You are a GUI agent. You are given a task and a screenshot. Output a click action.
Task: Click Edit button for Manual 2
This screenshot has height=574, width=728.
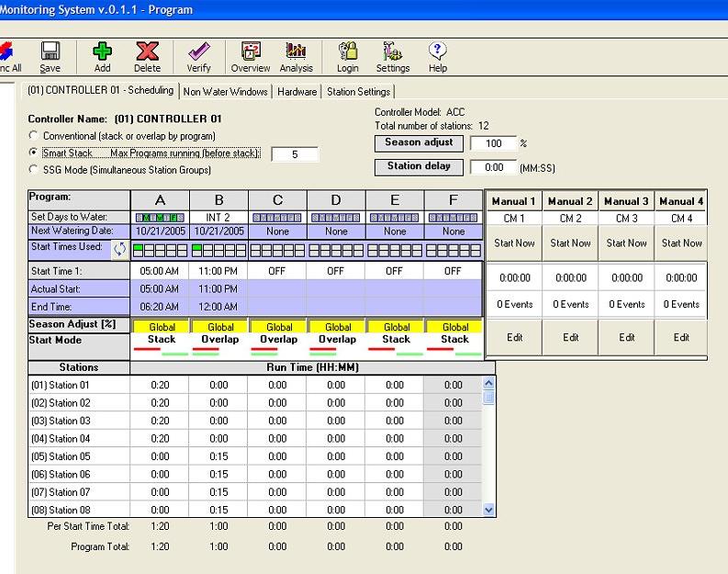tap(571, 338)
